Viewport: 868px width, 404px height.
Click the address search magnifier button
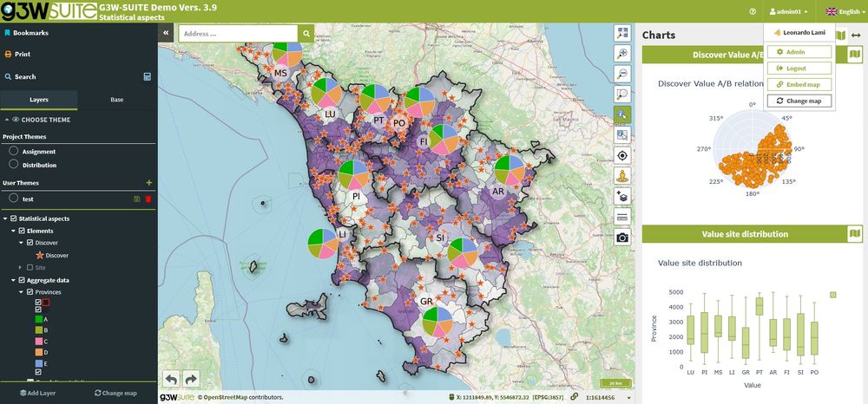coord(306,34)
